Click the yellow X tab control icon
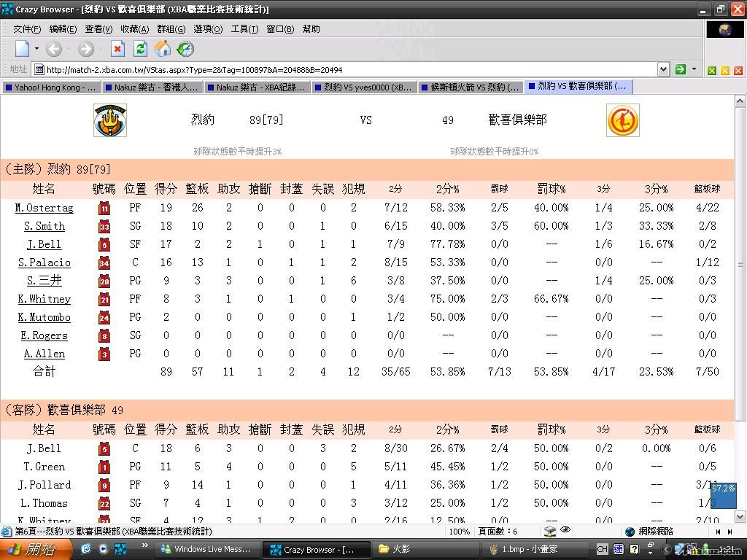 coord(725,71)
